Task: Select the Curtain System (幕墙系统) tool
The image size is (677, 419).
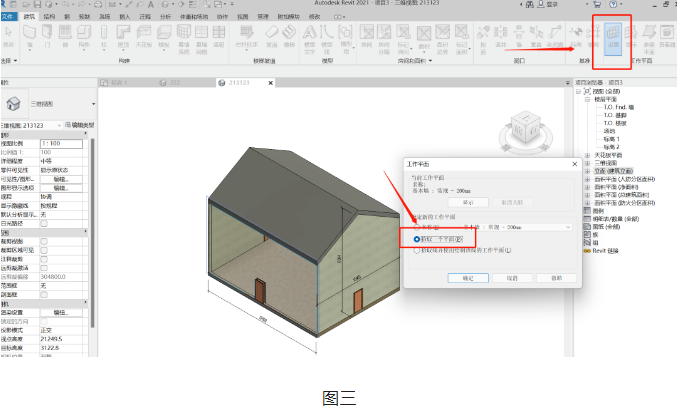Action: (x=183, y=39)
